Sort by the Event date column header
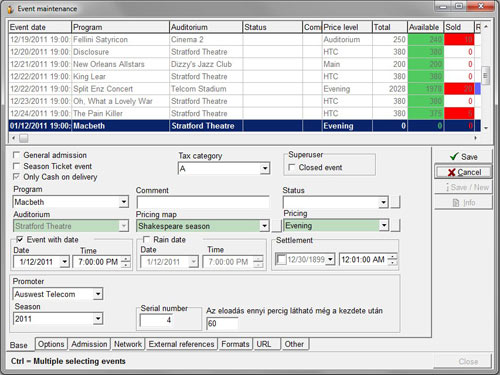 click(x=40, y=27)
